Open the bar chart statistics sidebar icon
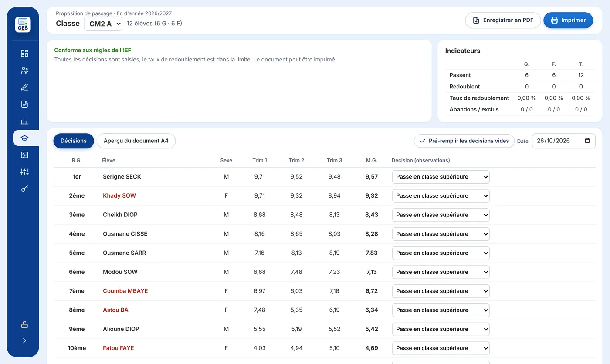610x364 pixels. click(24, 121)
